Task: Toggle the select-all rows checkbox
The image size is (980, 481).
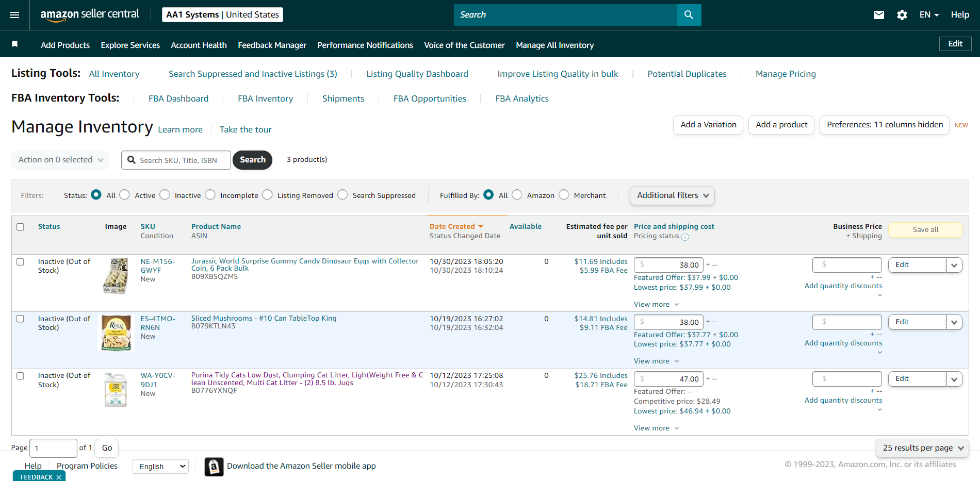Action: coord(21,227)
